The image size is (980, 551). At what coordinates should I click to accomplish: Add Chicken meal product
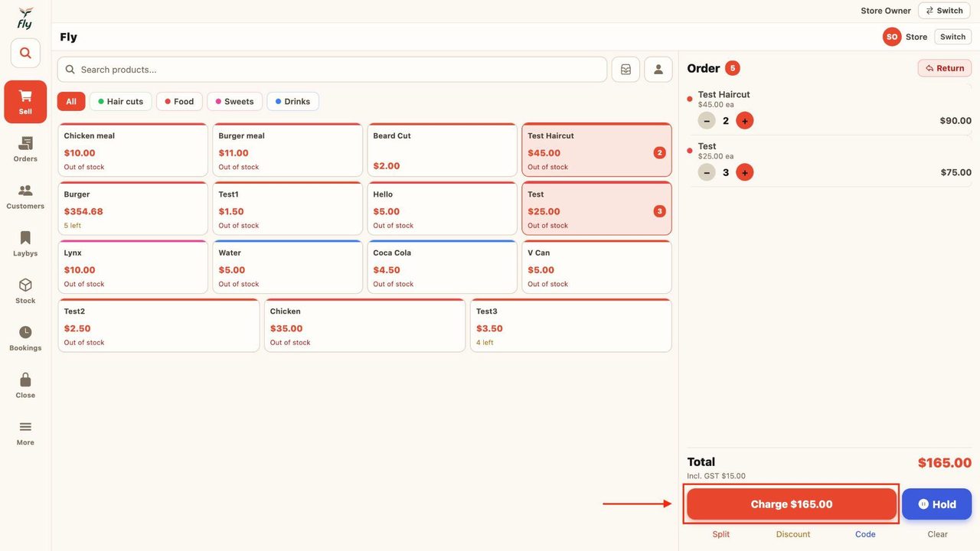coord(133,150)
